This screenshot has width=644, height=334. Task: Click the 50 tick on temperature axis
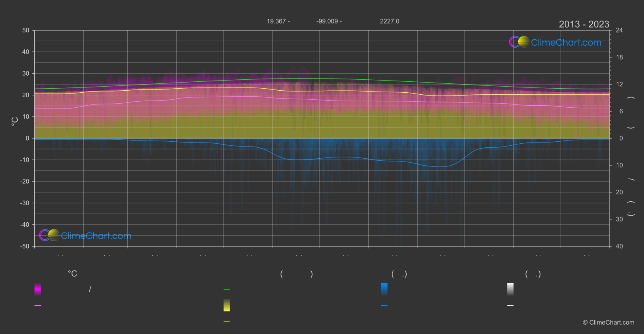click(x=26, y=30)
